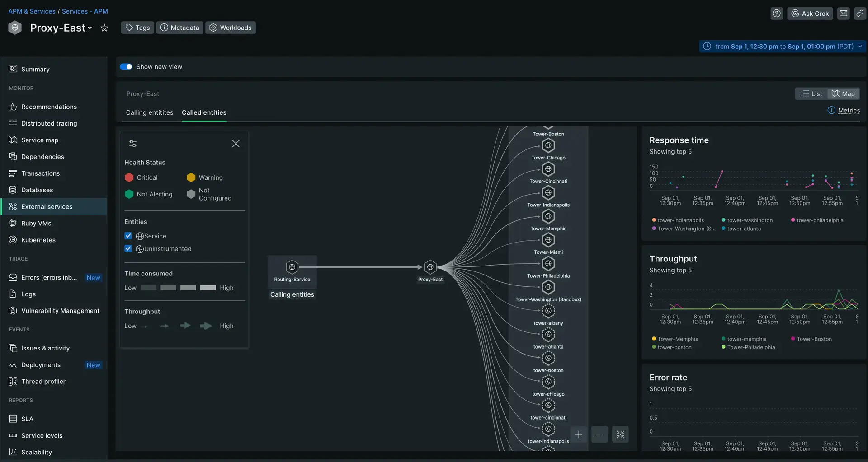This screenshot has width=868, height=462.
Task: Star Proxy-East as a favorite
Action: point(104,28)
